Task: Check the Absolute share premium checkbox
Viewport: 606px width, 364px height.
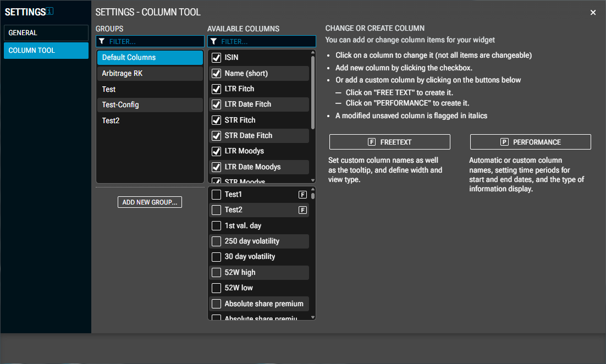Action: (x=217, y=304)
